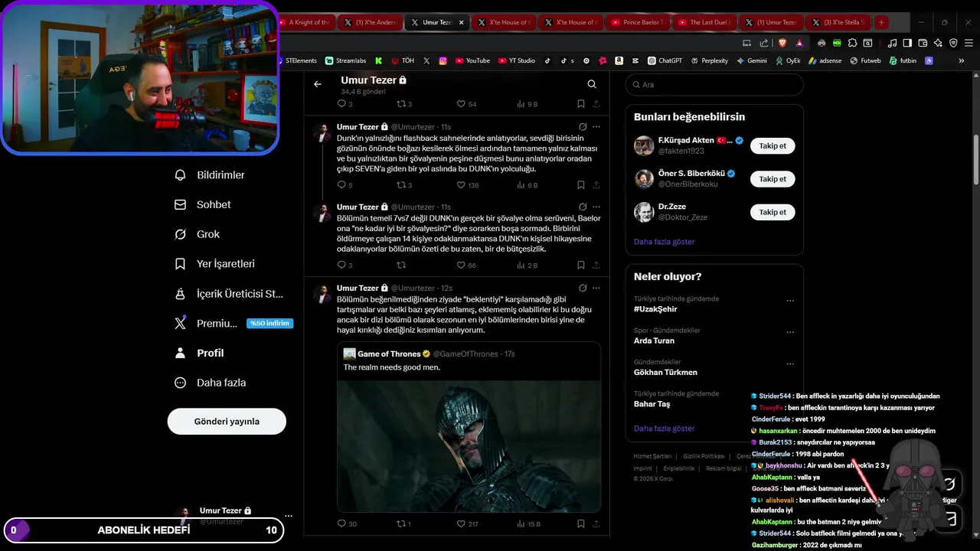Open Gizlilik Politikası footer link
Viewport: 980px width, 551px height.
tap(704, 456)
